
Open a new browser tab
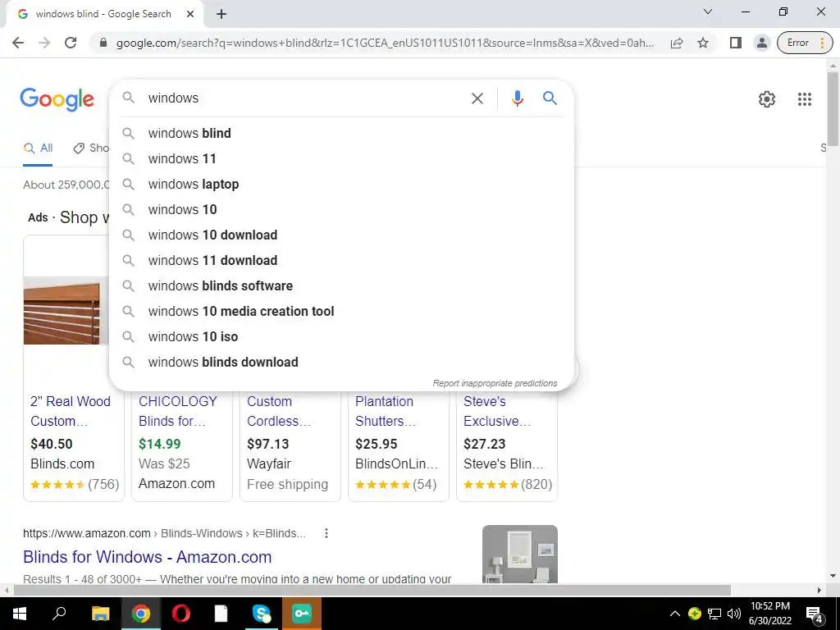coord(221,15)
